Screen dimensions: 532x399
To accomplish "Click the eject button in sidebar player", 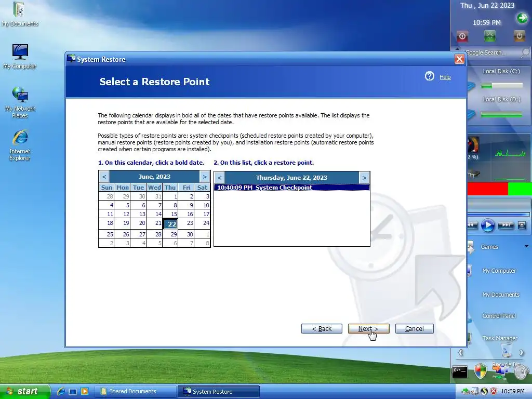I will pyautogui.click(x=522, y=225).
